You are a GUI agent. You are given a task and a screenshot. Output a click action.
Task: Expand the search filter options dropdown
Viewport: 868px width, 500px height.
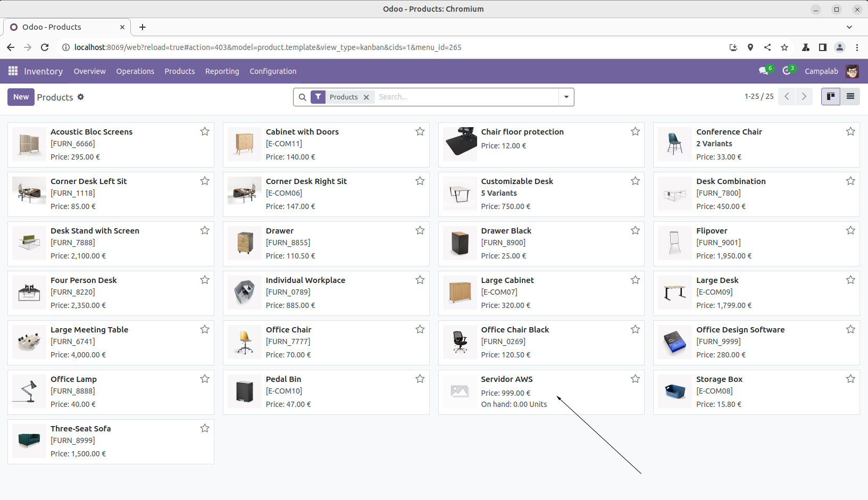click(x=566, y=97)
